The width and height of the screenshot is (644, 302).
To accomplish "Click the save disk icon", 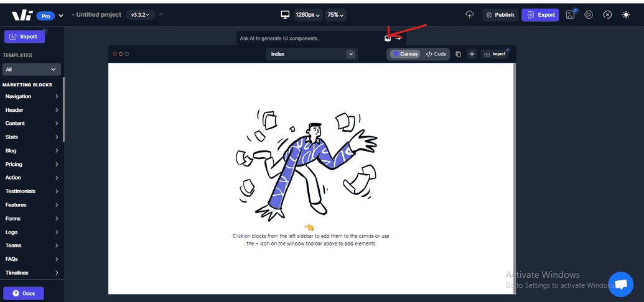I will [x=570, y=15].
